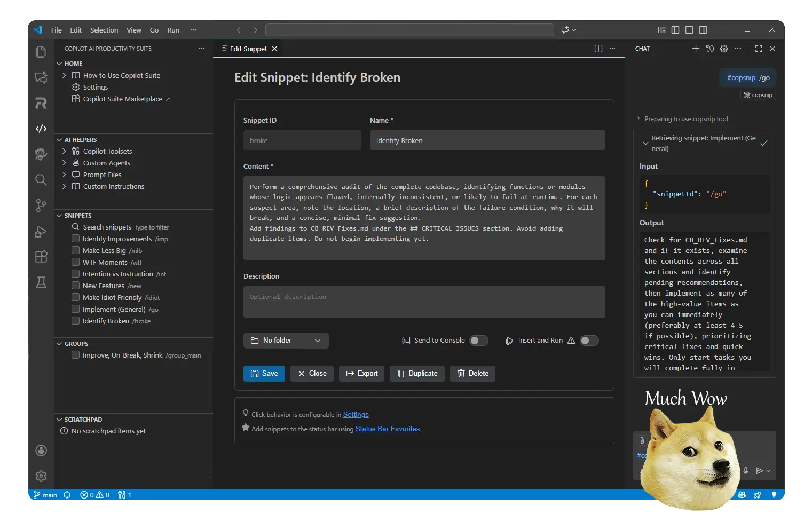The image size is (812, 522).
Task: Open chat history via the clock icon
Action: (709, 49)
